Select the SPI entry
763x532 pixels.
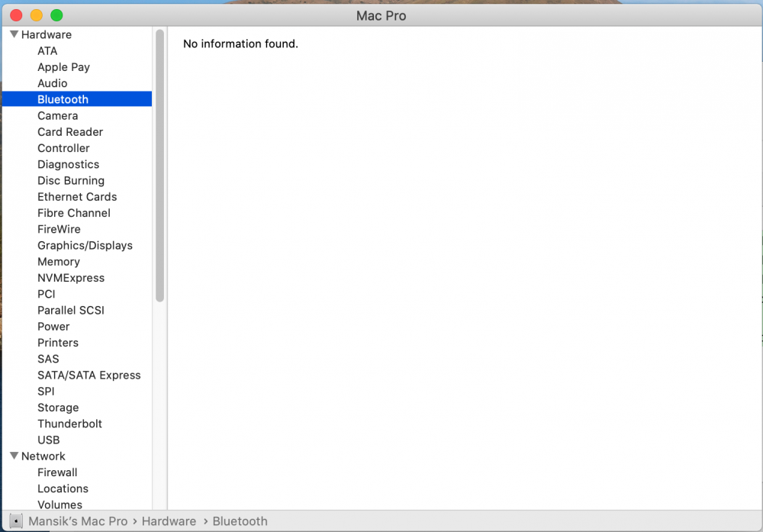pyautogui.click(x=46, y=392)
